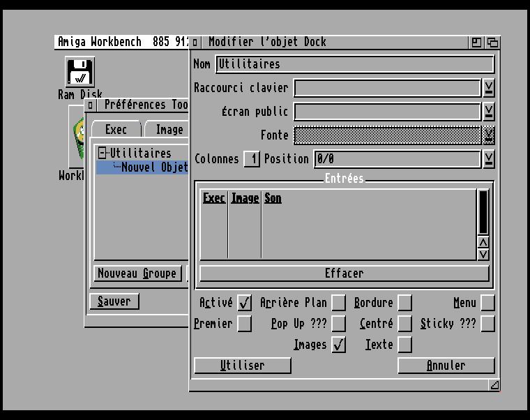
Task: Close the Préférences window gadget
Action: [x=91, y=105]
